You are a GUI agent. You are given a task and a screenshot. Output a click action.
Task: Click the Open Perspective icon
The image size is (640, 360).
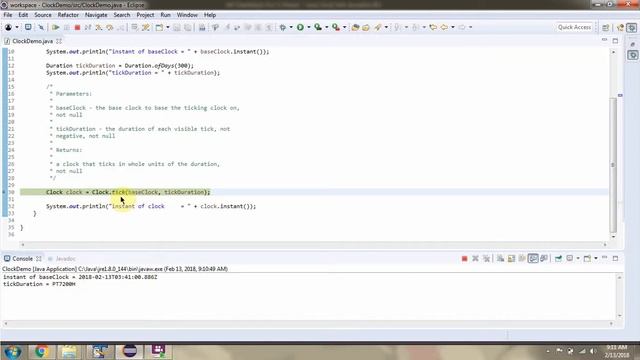pos(606,27)
